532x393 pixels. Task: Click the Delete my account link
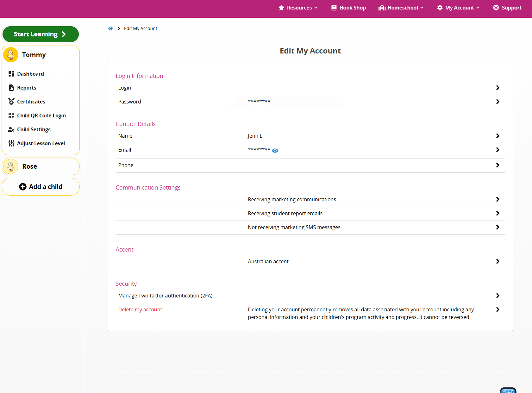coord(140,309)
